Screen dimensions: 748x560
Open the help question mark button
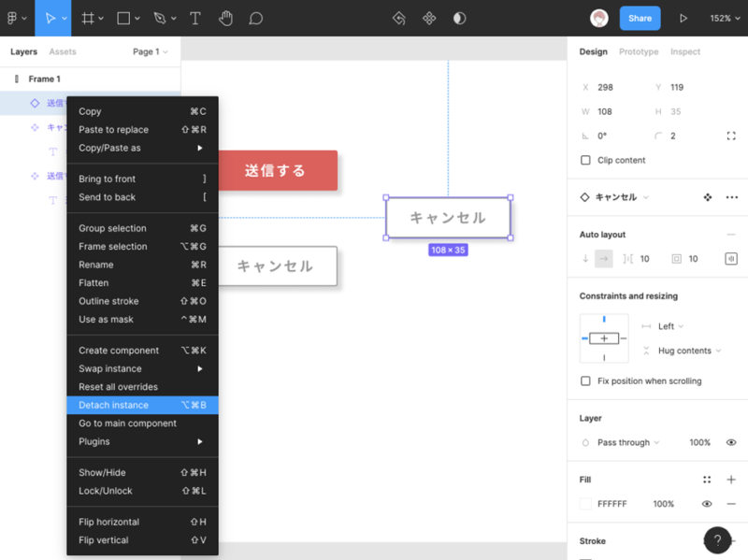pyautogui.click(x=717, y=539)
